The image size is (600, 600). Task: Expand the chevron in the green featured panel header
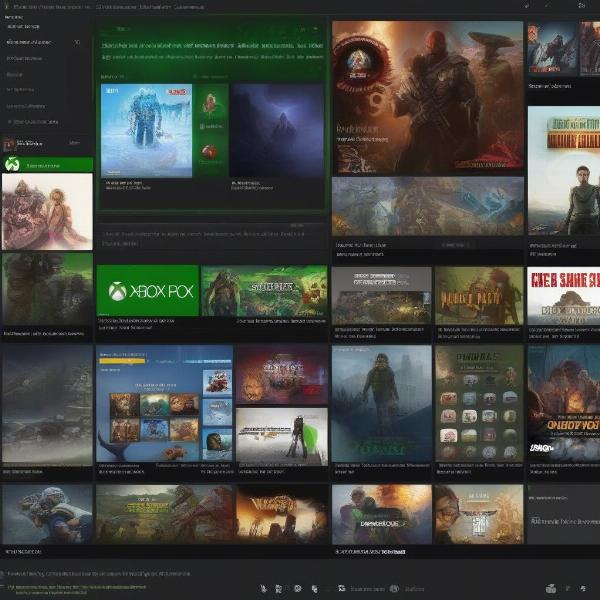coord(316,29)
